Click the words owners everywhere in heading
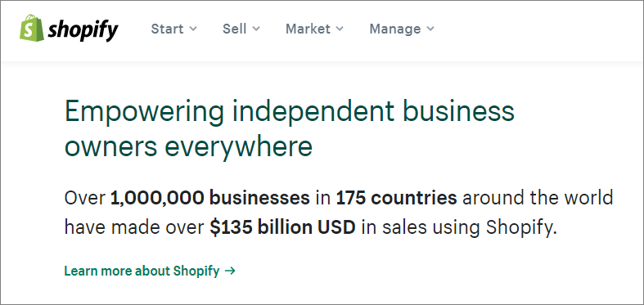644x305 pixels. (x=188, y=147)
